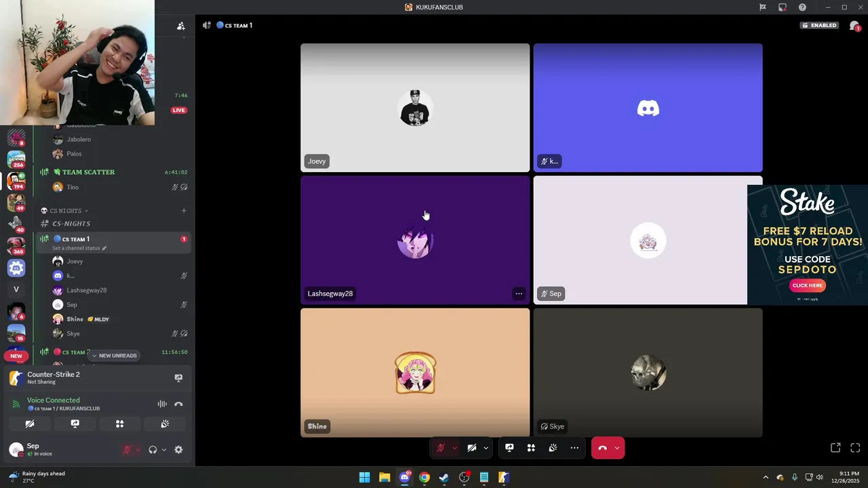Screen dimensions: 868x488
Task: Show hidden system tray icons
Action: click(x=766, y=477)
